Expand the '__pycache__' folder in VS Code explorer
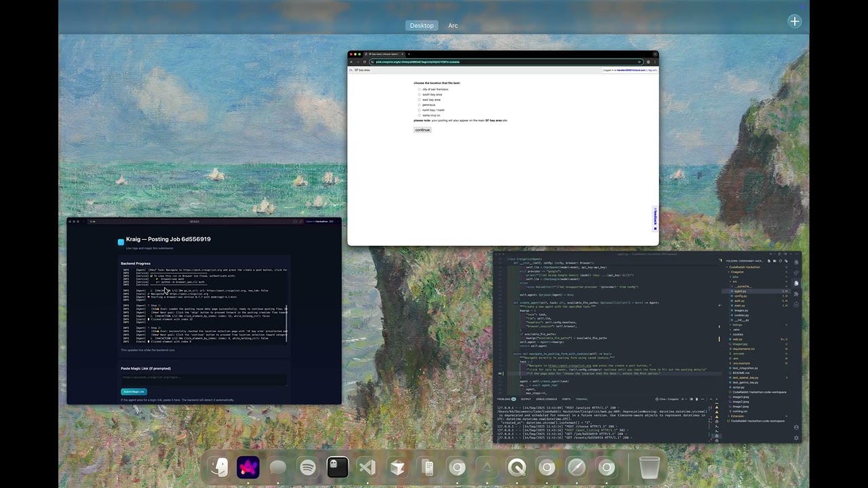This screenshot has height=488, width=868. tap(743, 286)
